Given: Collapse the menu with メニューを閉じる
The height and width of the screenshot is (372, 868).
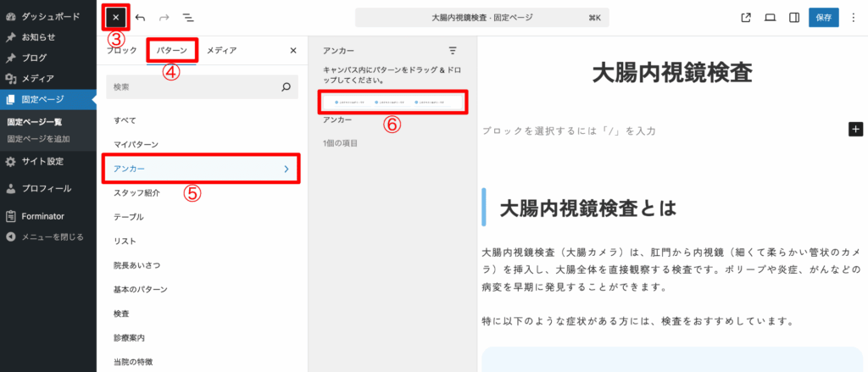Looking at the screenshot, I should point(52,236).
